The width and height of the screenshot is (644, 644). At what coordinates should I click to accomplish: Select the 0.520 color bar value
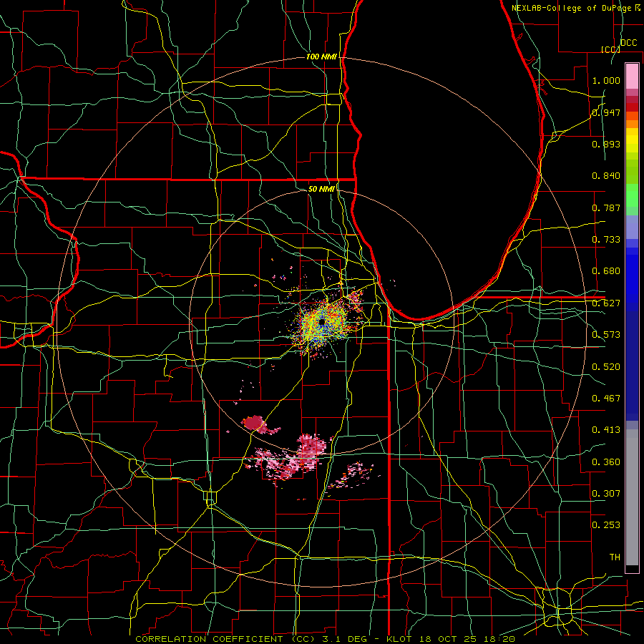(x=606, y=367)
